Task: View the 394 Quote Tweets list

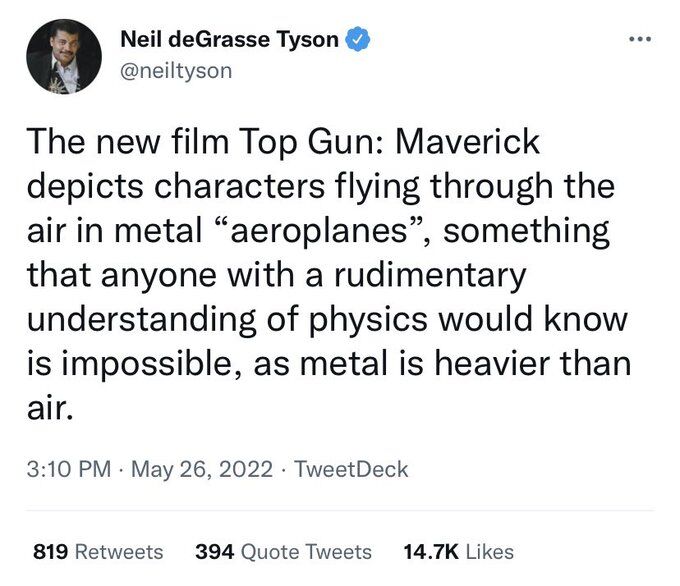Action: click(x=283, y=552)
